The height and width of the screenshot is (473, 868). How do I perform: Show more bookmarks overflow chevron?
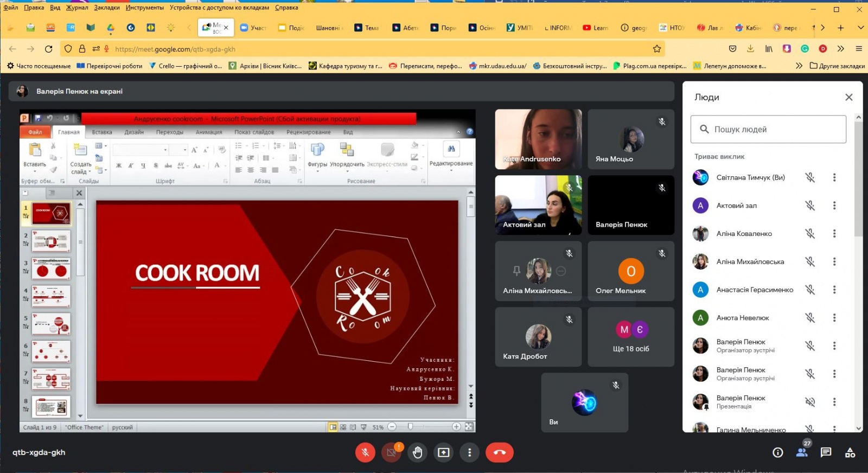(799, 66)
